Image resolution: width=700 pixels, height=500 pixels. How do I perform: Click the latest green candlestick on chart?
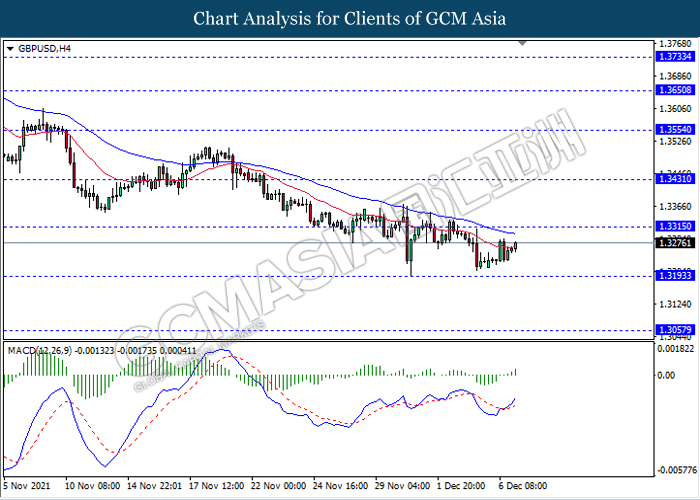[516, 246]
